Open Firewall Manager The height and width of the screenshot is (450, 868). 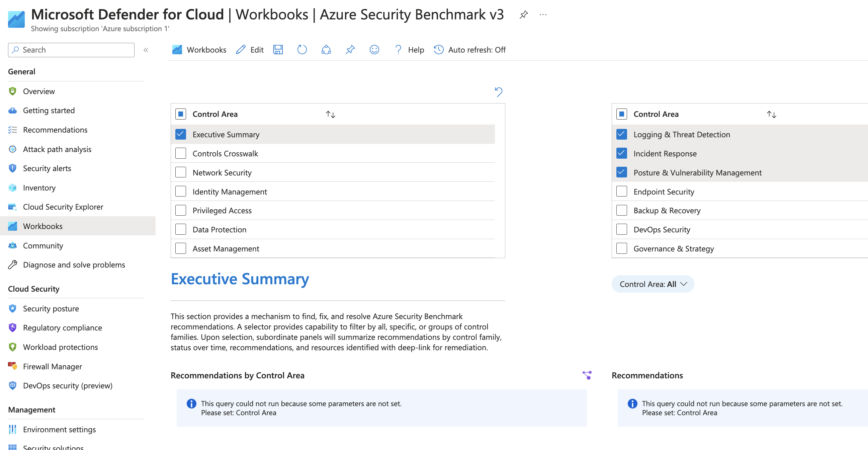78,366
